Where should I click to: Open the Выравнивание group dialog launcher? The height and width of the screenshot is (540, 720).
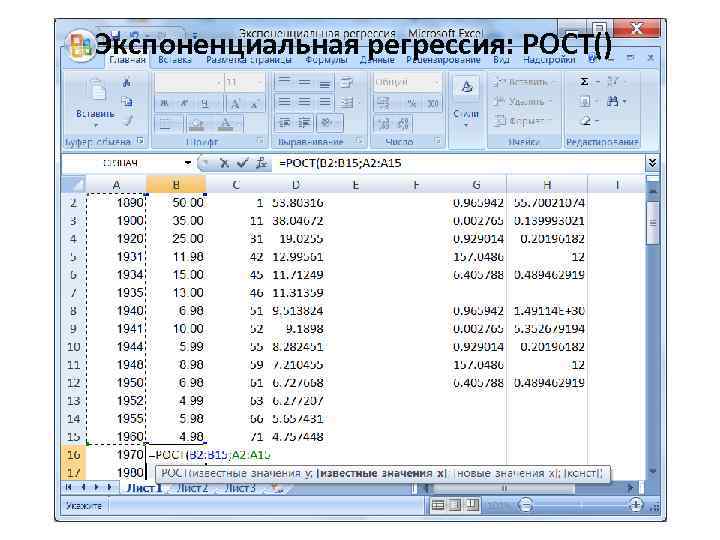(x=359, y=141)
